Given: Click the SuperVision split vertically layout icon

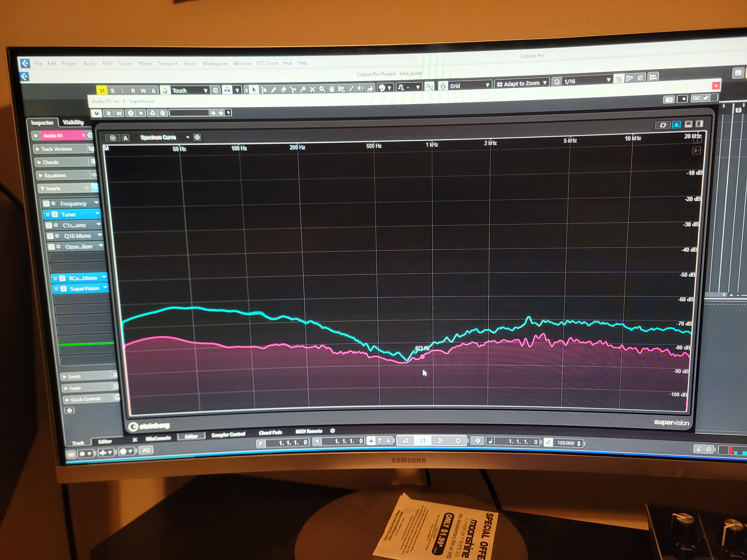Looking at the screenshot, I should [699, 124].
